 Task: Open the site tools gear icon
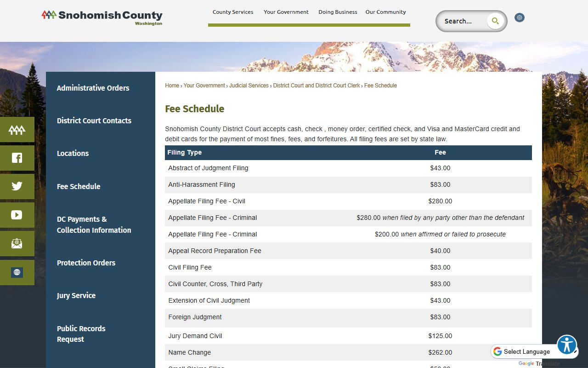point(520,17)
